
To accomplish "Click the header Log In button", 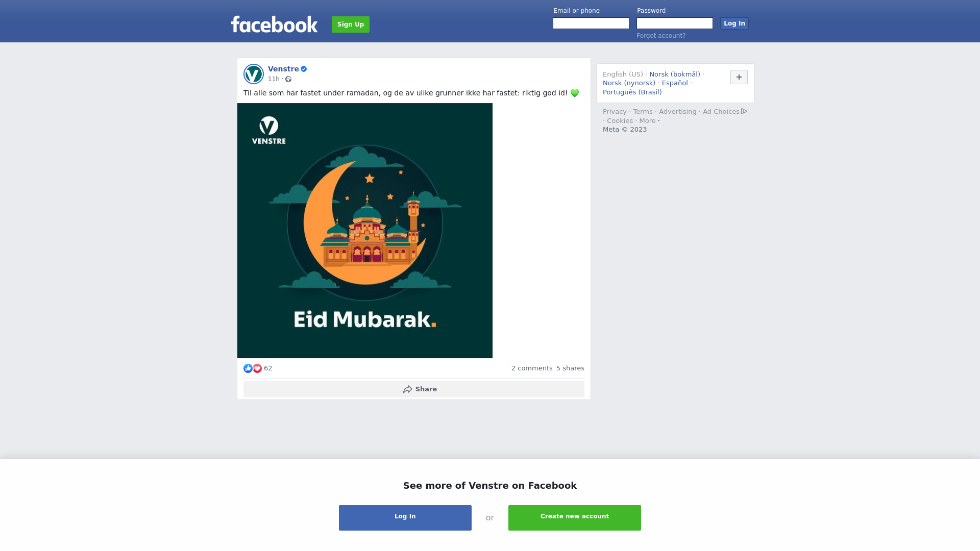I will [x=734, y=23].
